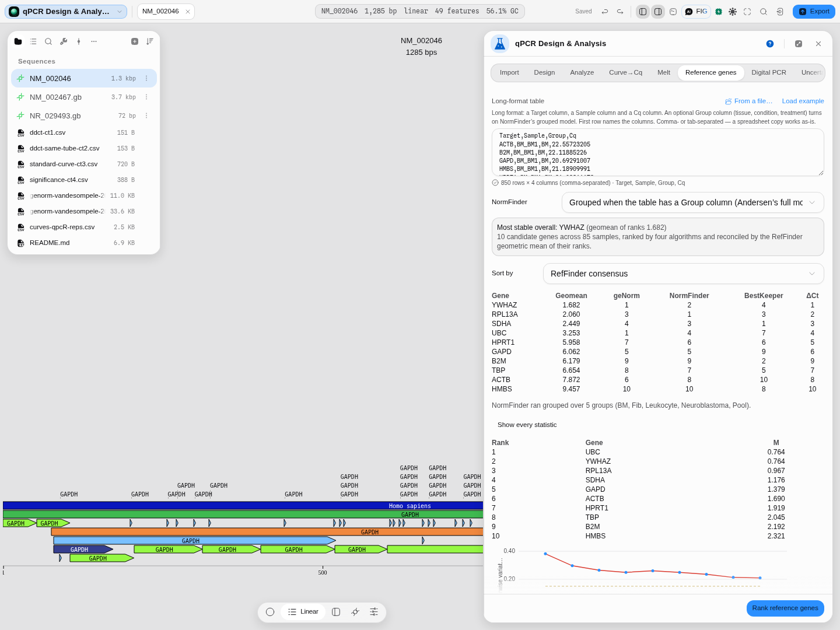Switch to the Melt tab

664,72
